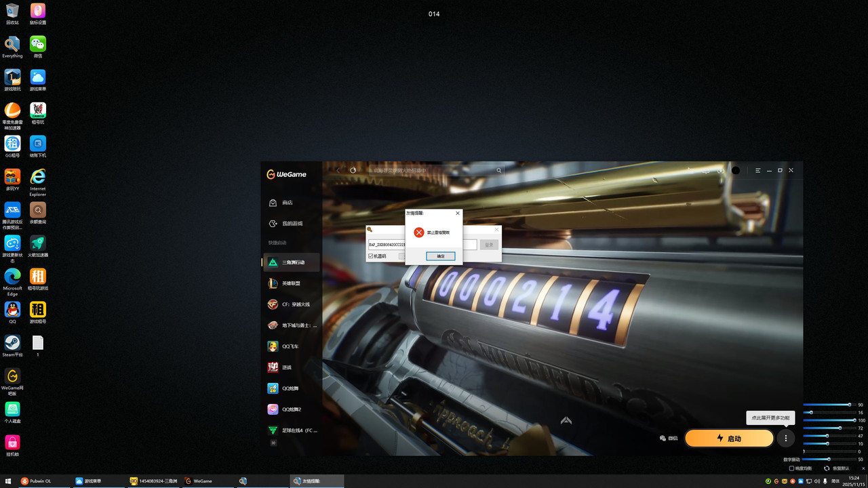Toggle the 机器码 checkbox in login dialog
Screen dimensions: 868x488
click(371, 256)
